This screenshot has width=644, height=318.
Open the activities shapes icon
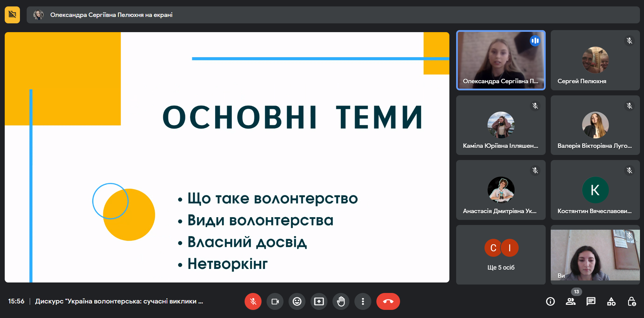pos(611,301)
